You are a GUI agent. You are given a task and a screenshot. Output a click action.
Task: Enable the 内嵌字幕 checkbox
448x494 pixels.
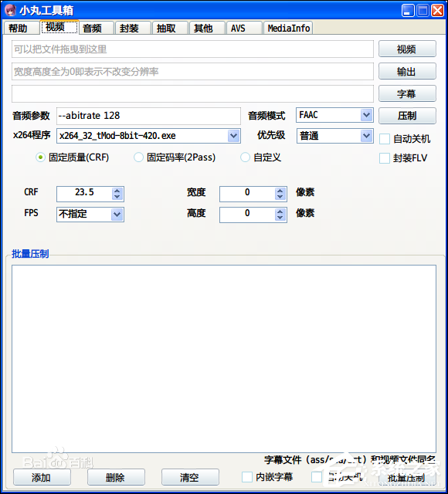tap(247, 477)
